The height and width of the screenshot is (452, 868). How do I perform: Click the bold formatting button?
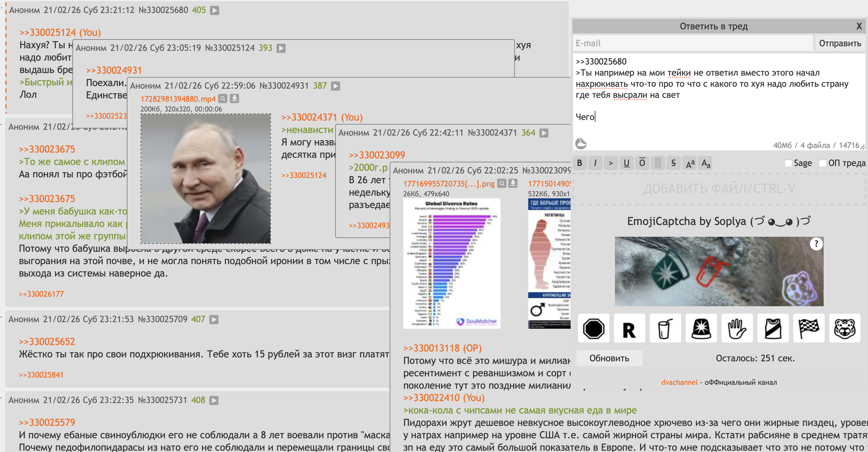point(579,163)
